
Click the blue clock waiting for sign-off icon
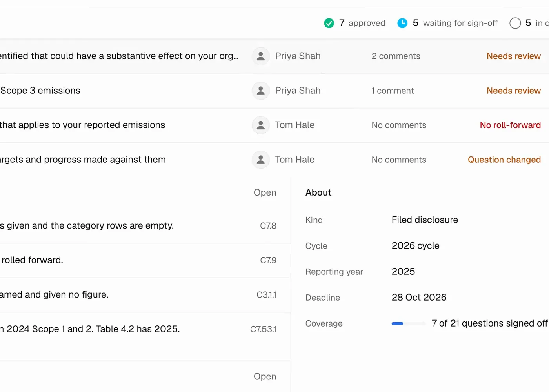[x=402, y=23]
